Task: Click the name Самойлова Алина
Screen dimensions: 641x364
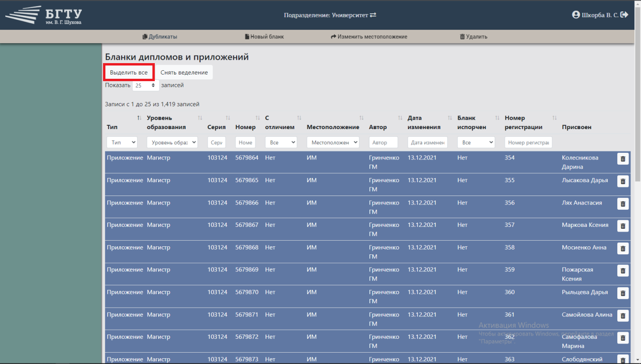Action: (x=587, y=315)
